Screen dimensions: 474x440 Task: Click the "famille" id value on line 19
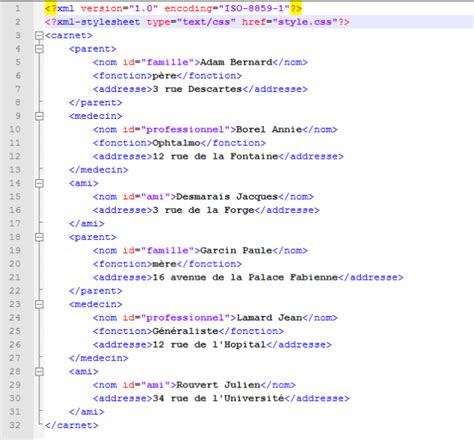point(167,250)
